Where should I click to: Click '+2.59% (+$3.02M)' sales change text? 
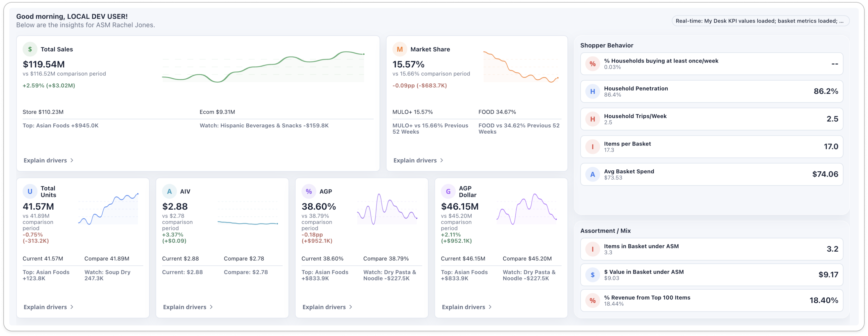pos(49,85)
